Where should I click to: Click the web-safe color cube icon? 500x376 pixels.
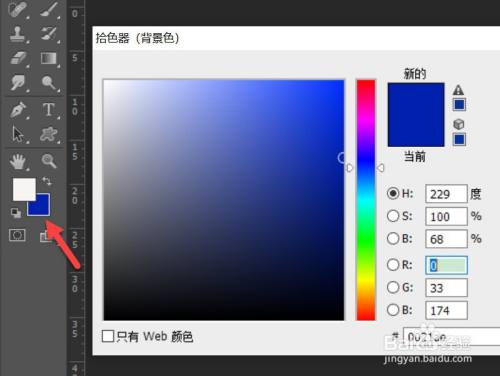[459, 124]
